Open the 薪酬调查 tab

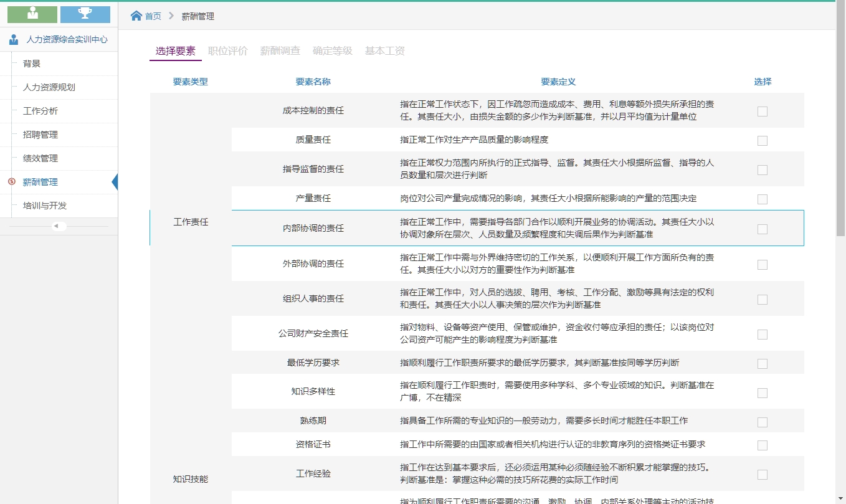click(x=280, y=51)
